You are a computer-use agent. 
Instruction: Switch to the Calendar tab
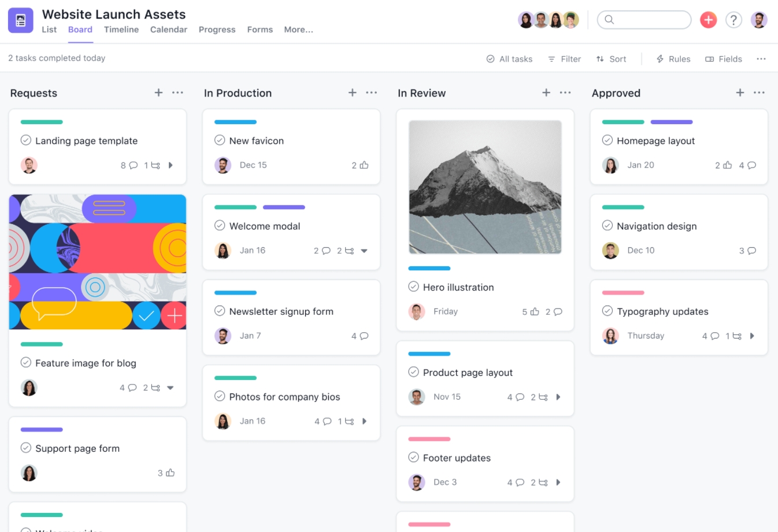(x=168, y=29)
